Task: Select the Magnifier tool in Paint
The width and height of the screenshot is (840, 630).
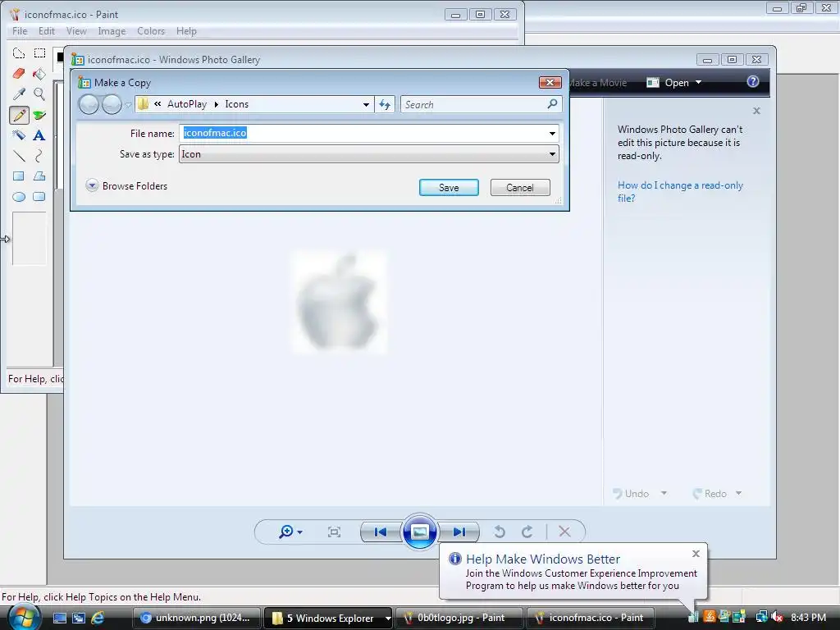Action: [39, 94]
